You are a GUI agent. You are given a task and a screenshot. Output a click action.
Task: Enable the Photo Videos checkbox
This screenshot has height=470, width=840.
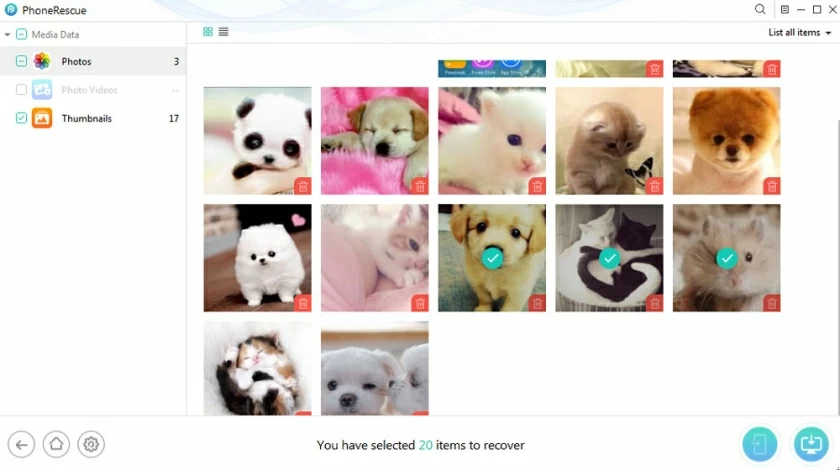[x=21, y=89]
